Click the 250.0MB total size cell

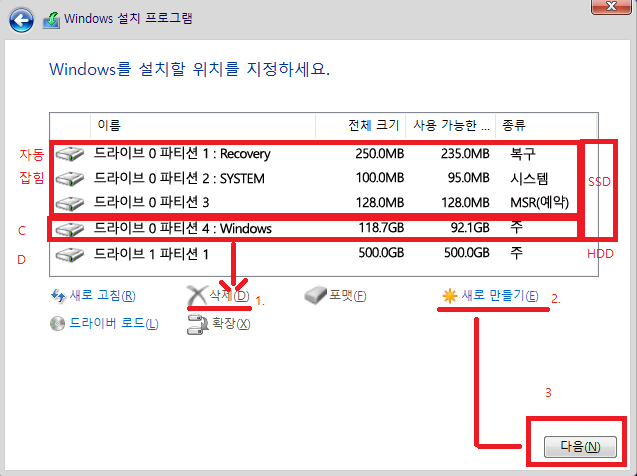coord(379,154)
